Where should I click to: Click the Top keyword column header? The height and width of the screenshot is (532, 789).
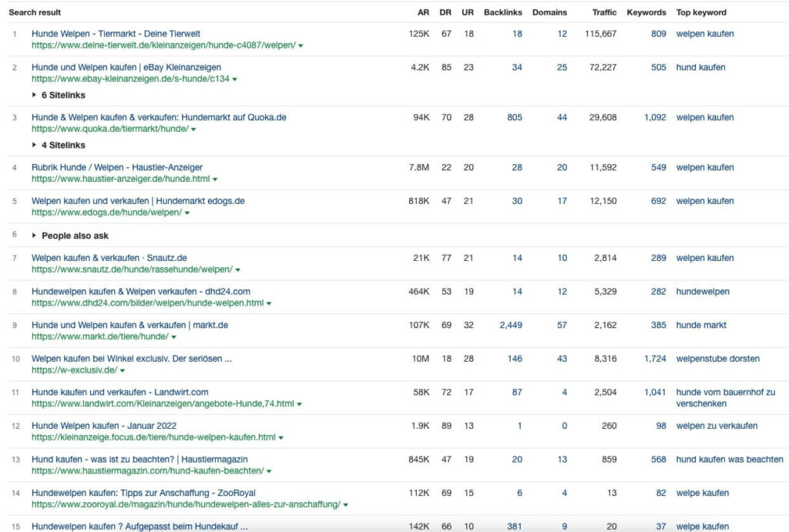(x=701, y=12)
